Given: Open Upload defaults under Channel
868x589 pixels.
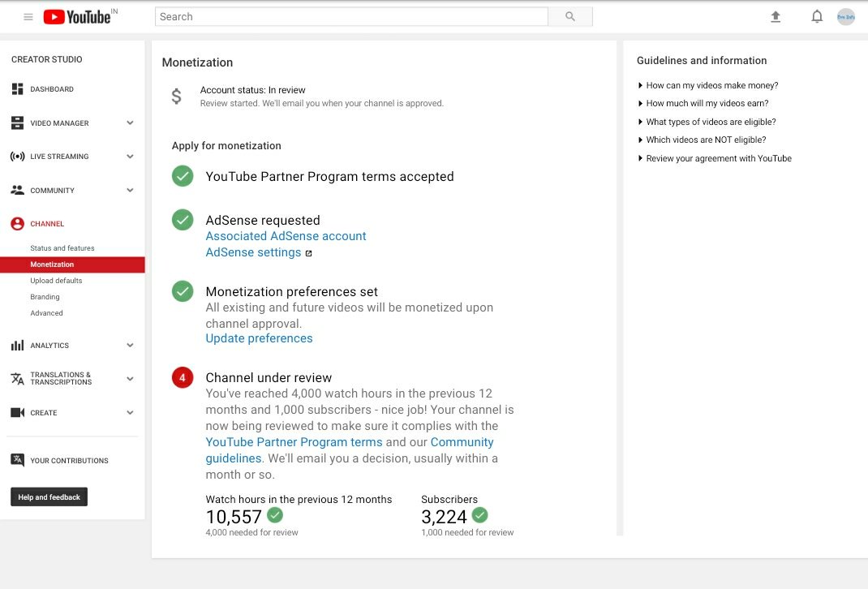Looking at the screenshot, I should coord(56,281).
